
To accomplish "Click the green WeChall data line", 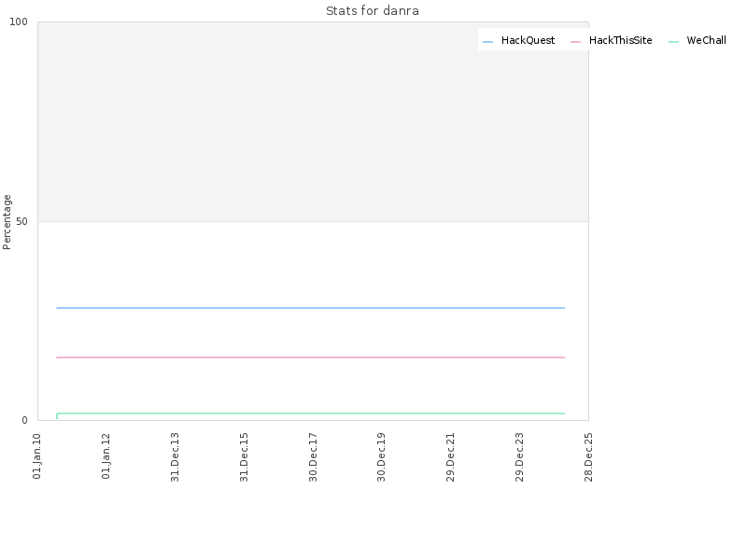I will pyautogui.click(x=311, y=413).
